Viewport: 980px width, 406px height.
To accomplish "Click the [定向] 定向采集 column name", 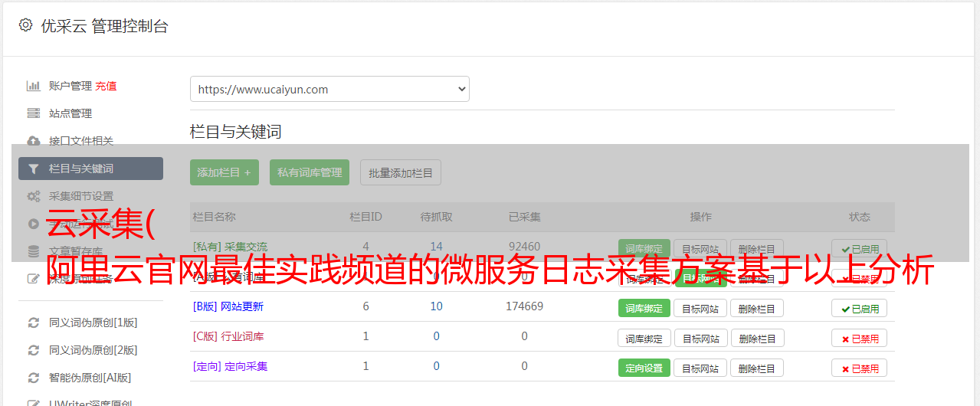I will pos(231,366).
